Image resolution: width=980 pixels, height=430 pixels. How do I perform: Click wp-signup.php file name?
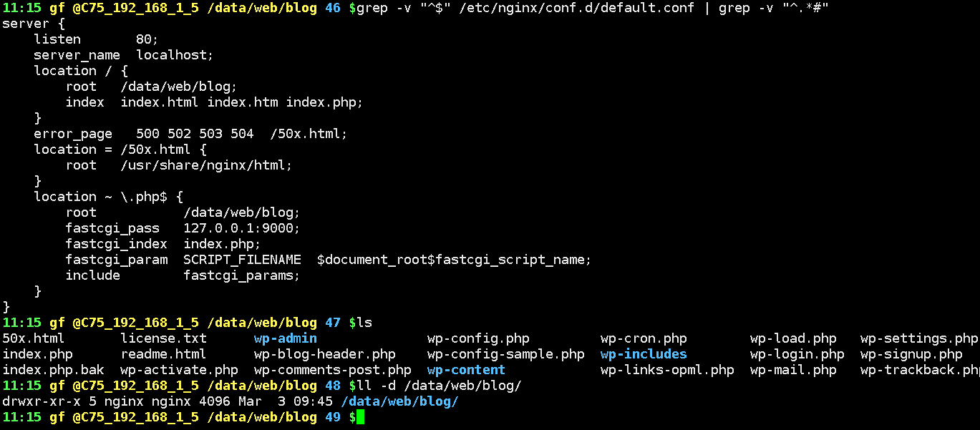pyautogui.click(x=911, y=354)
